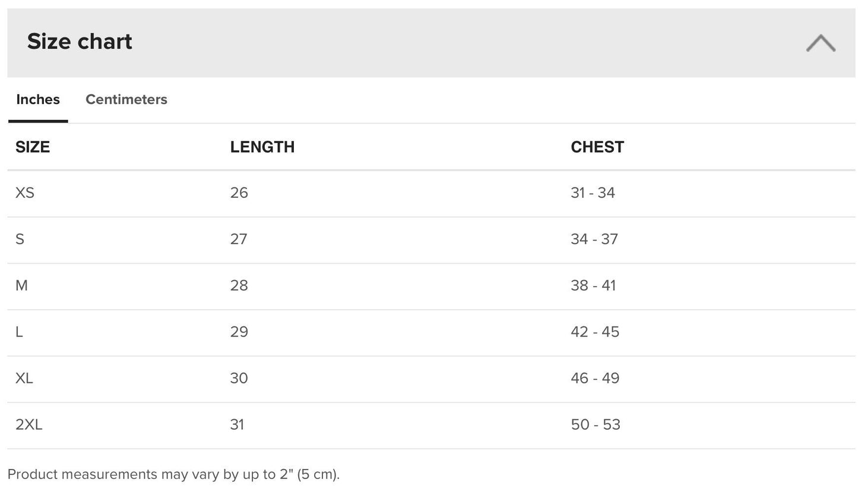This screenshot has width=858, height=504.
Task: Select the S size row label
Action: coord(20,239)
